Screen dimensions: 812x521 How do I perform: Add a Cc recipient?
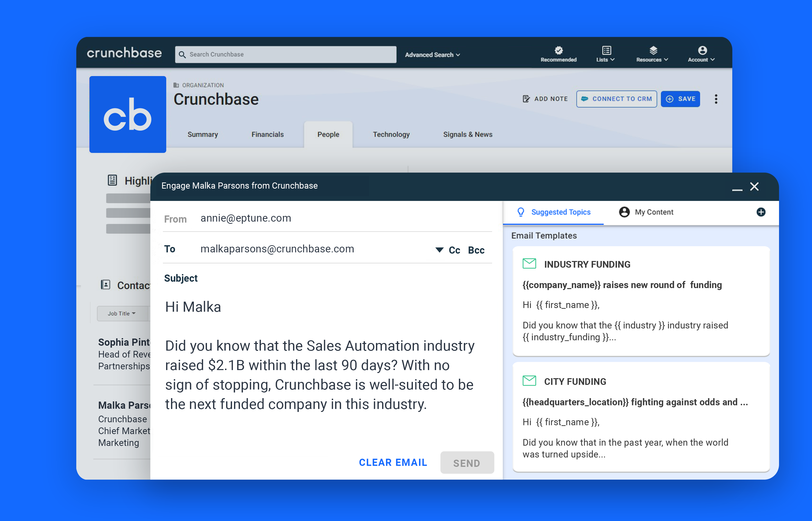454,250
